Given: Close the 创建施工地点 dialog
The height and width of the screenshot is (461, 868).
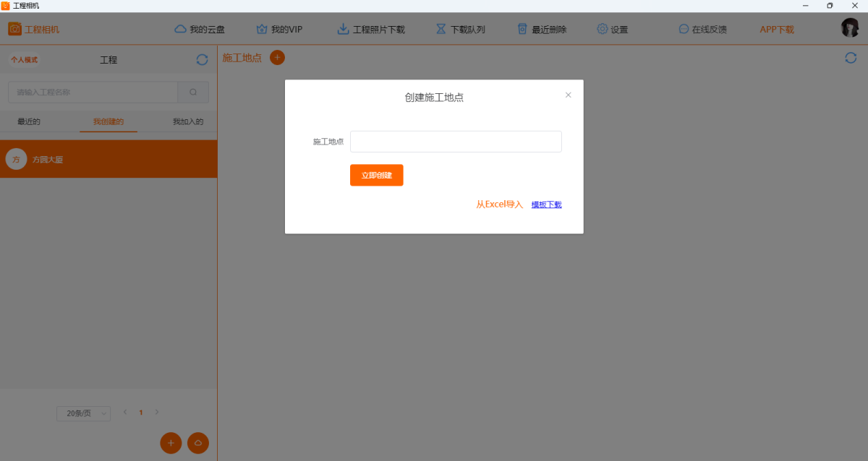Looking at the screenshot, I should click(568, 95).
